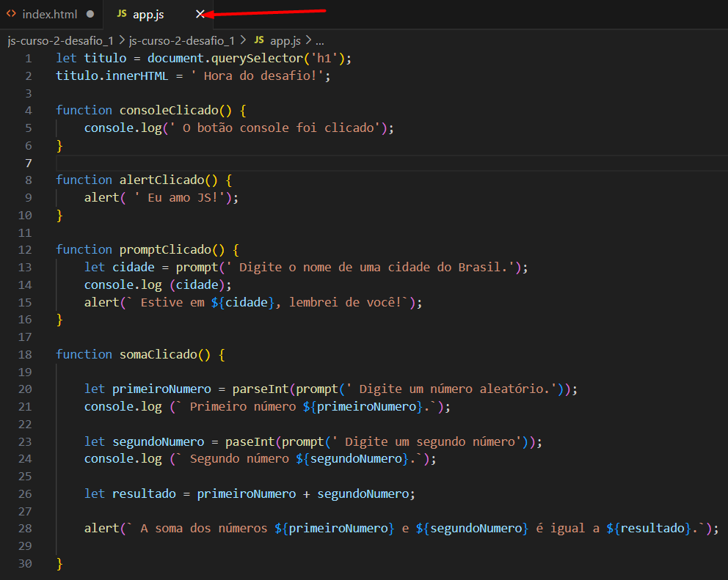Viewport: 728px width, 580px height.
Task: Click the function name 'somaClicado'
Action: pyautogui.click(x=159, y=354)
